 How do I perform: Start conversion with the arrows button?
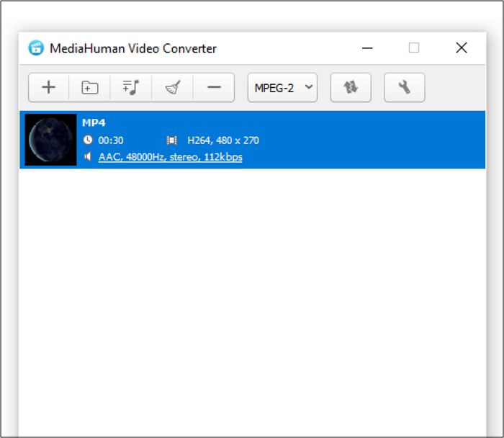(351, 88)
